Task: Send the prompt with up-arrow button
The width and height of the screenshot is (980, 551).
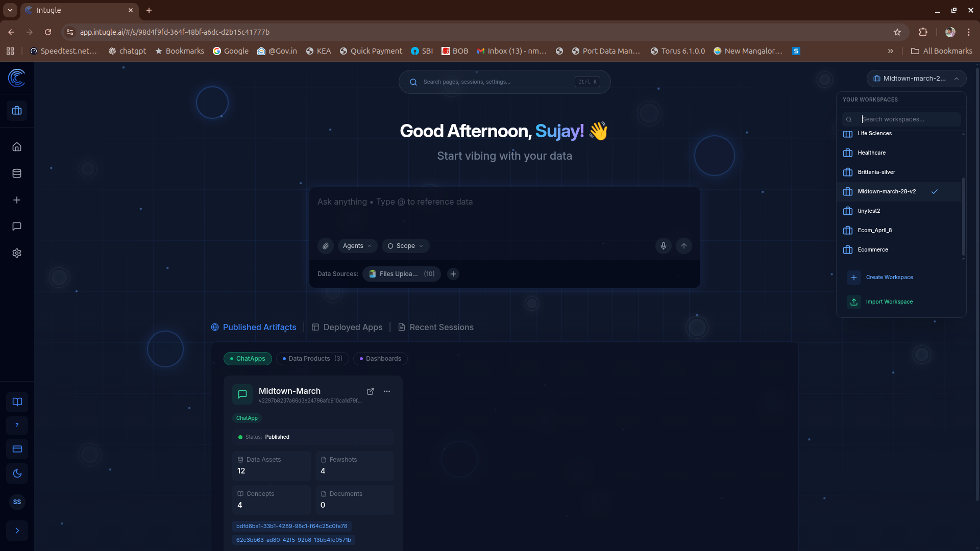Action: pyautogui.click(x=684, y=246)
